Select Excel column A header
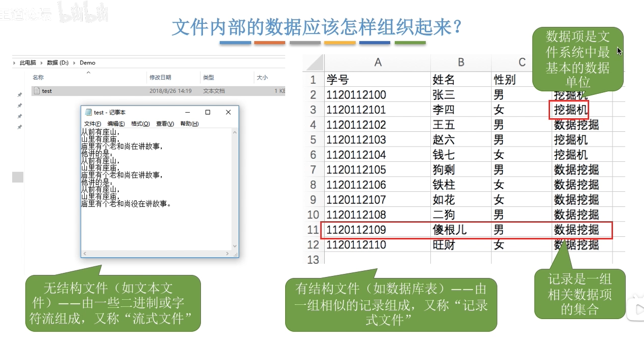Viewport: 644px width, 352px height. [378, 62]
